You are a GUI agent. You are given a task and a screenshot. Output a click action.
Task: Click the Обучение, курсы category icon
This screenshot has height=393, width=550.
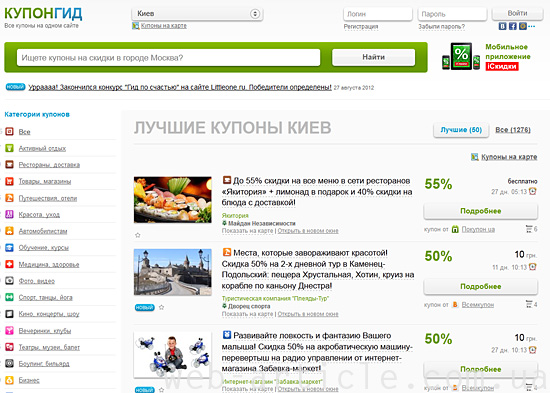pos(9,247)
